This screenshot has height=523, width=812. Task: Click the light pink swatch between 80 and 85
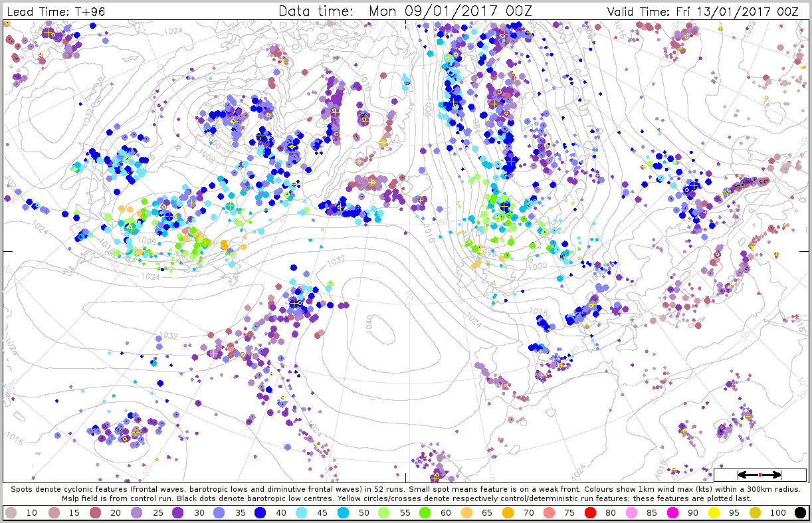pyautogui.click(x=633, y=512)
